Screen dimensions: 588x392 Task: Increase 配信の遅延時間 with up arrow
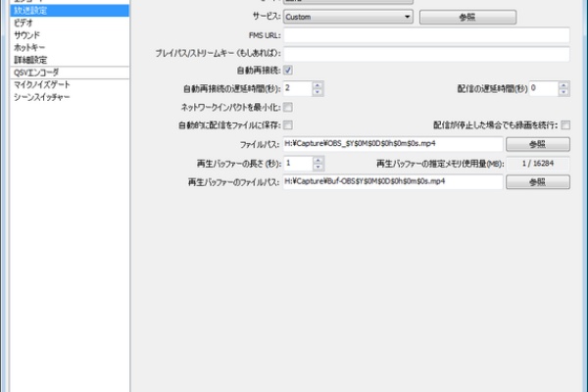pos(563,85)
